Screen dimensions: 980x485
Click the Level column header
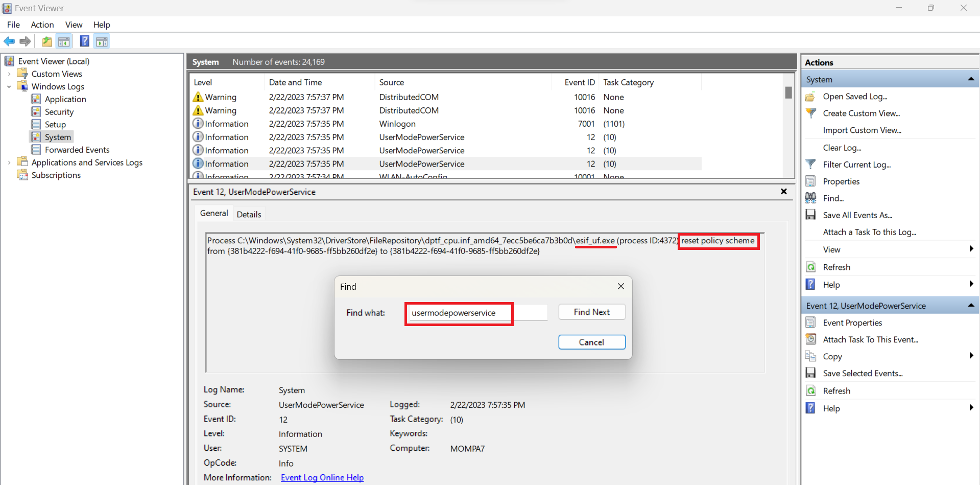227,82
